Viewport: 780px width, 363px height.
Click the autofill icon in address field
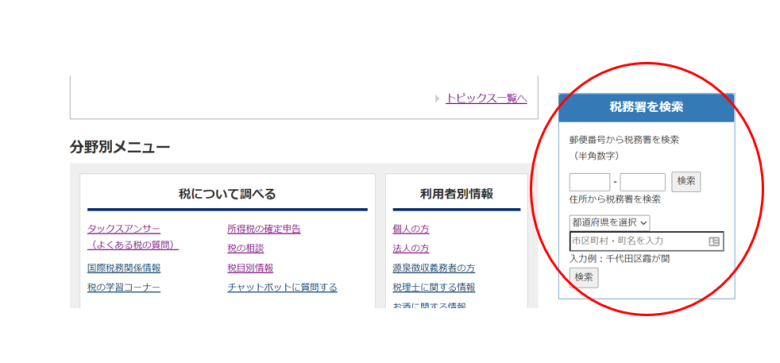coord(714,241)
